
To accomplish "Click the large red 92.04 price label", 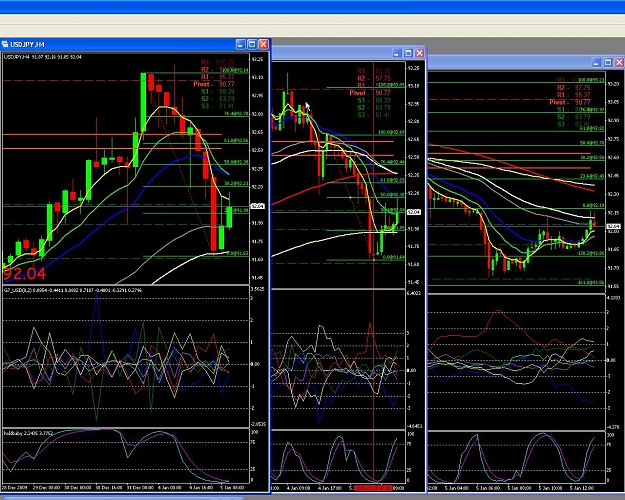I will [x=25, y=274].
